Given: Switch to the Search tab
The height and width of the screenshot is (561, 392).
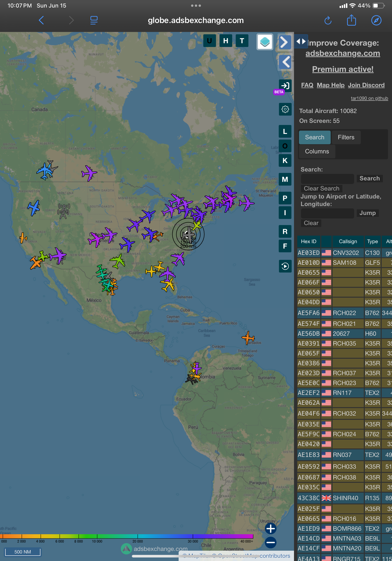Looking at the screenshot, I should point(314,137).
